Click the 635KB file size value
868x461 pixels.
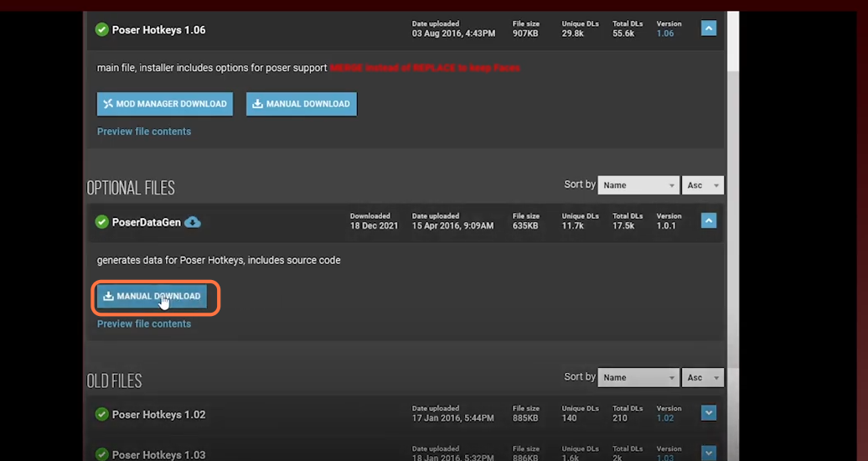click(x=525, y=225)
